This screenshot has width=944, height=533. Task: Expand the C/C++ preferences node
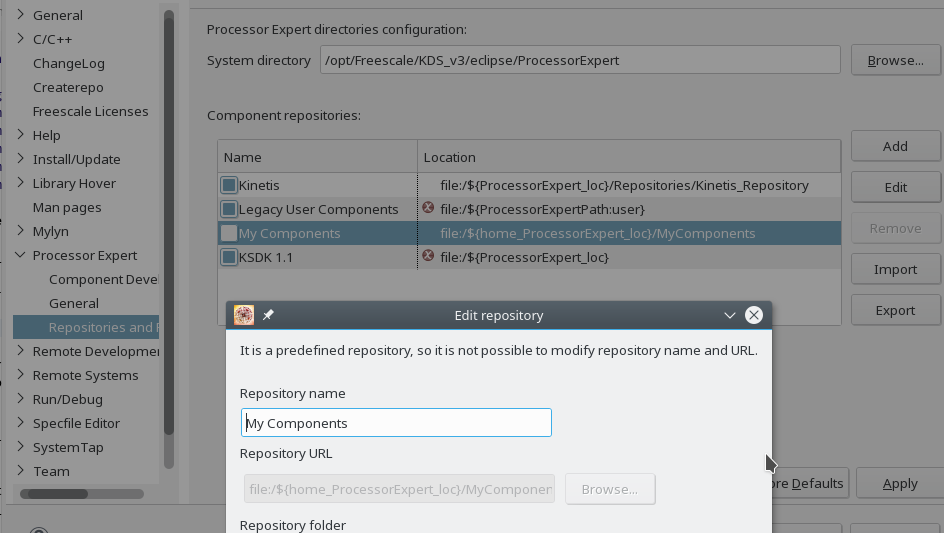click(21, 39)
